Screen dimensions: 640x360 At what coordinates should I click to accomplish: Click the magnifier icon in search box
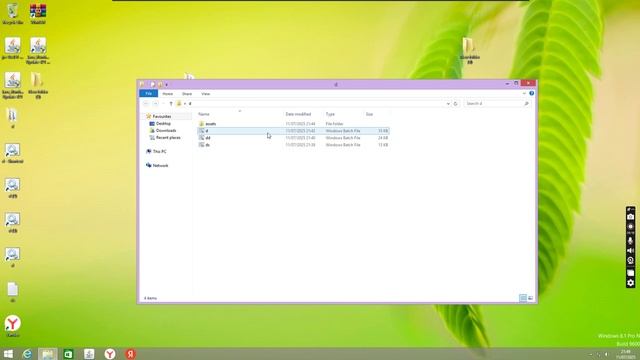(527, 104)
